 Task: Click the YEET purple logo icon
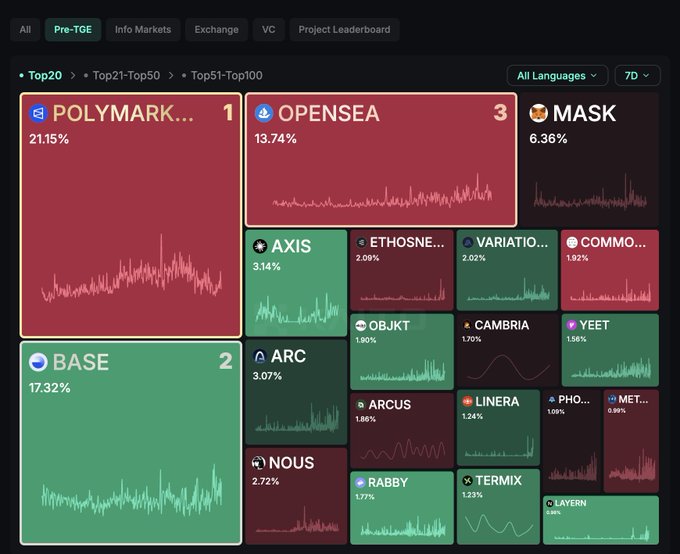[572, 325]
